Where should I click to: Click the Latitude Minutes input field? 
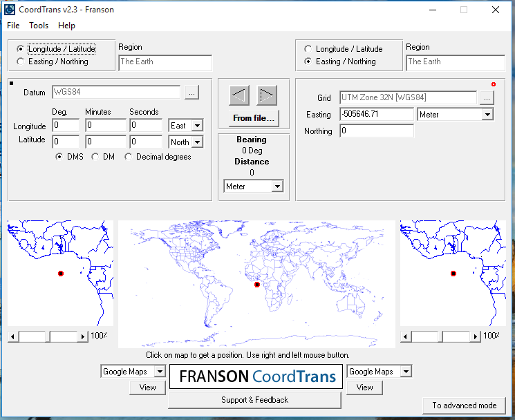106,142
